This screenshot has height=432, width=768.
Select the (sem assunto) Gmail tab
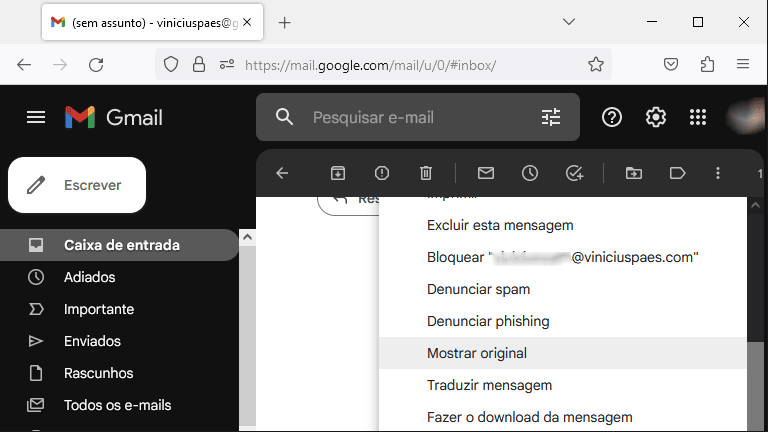point(152,22)
